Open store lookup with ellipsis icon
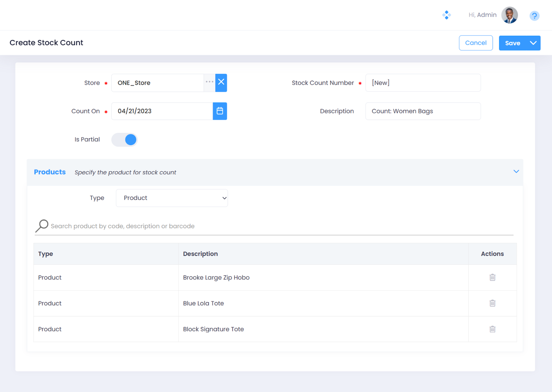 pos(209,82)
